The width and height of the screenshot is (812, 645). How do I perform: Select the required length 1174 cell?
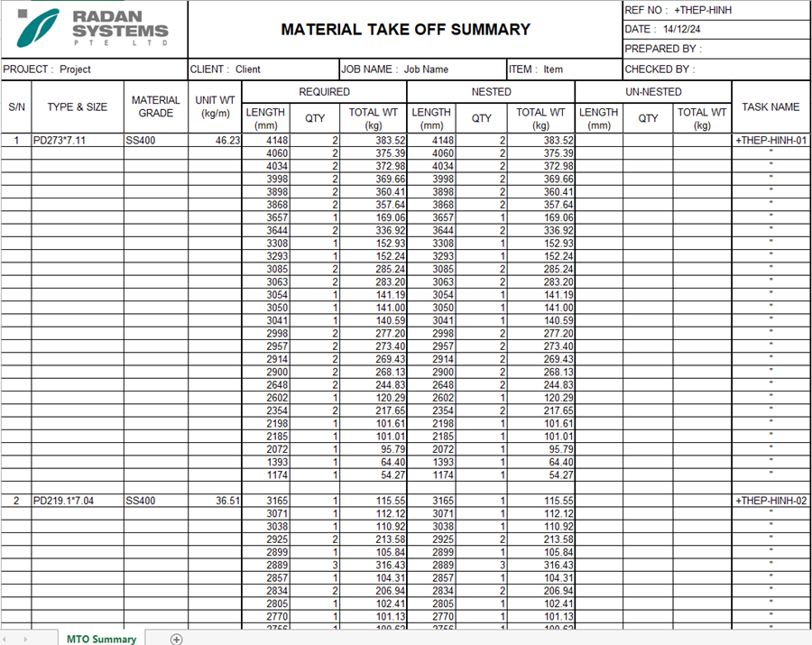click(265, 475)
